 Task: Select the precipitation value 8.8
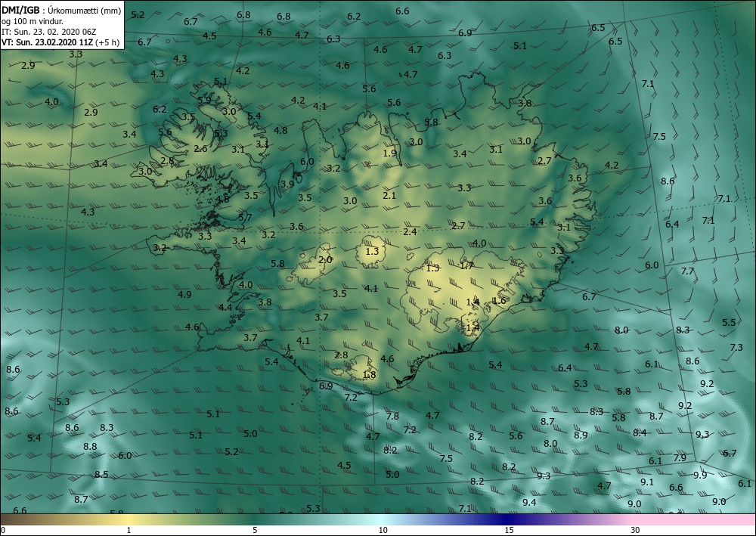90,446
